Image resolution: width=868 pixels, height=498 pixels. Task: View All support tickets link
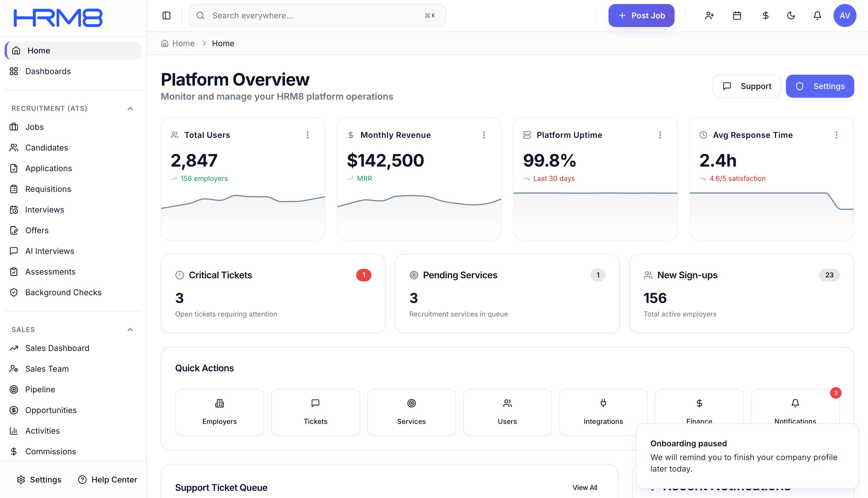pyautogui.click(x=585, y=487)
